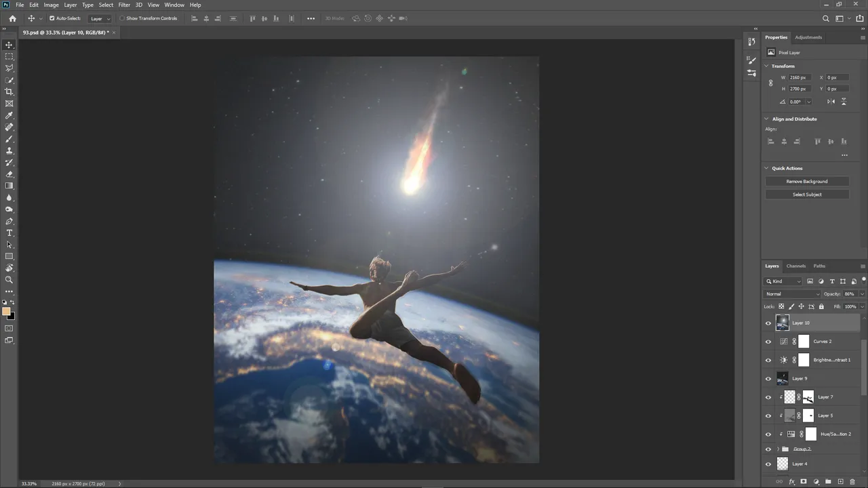The height and width of the screenshot is (488, 868).
Task: Select the Rectangle shape tool
Action: [9, 256]
